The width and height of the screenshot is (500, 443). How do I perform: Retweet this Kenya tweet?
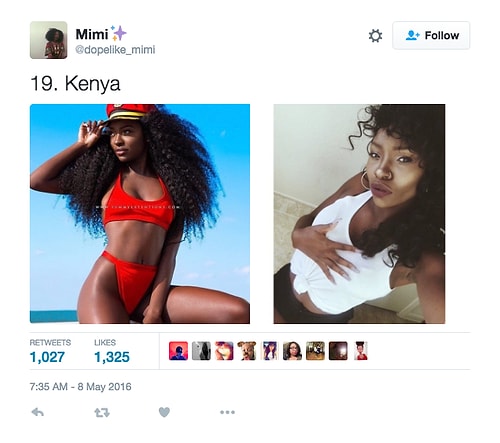(102, 413)
